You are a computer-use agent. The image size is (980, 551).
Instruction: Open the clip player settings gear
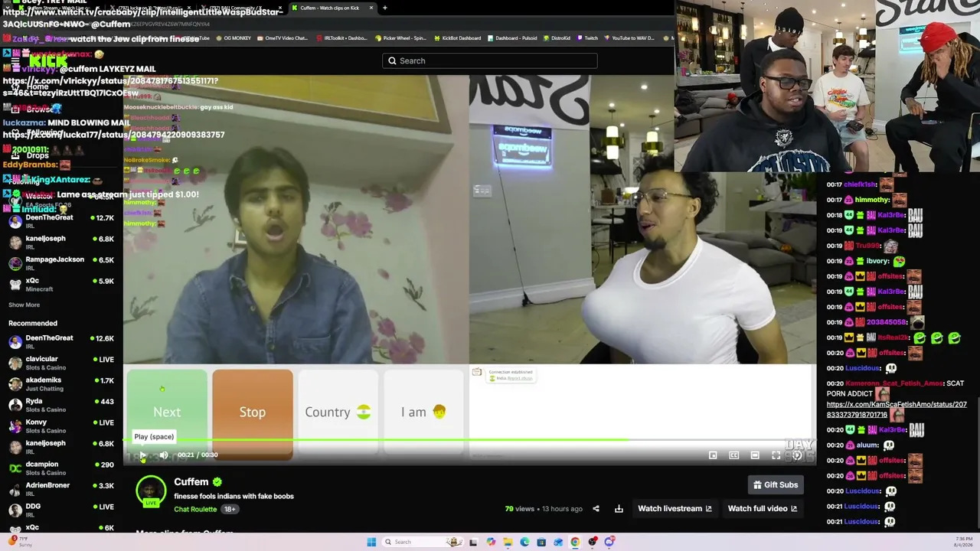(797, 455)
